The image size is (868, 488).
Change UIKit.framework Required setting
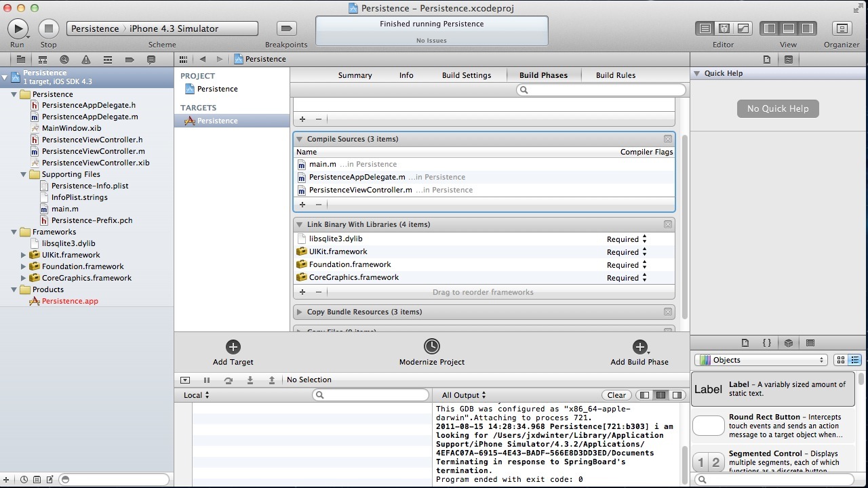(x=627, y=252)
